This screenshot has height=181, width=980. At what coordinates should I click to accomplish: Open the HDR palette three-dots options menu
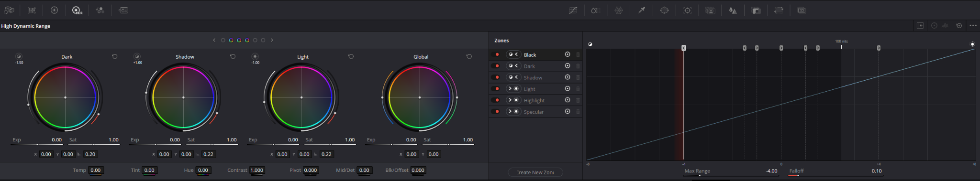coord(973,26)
